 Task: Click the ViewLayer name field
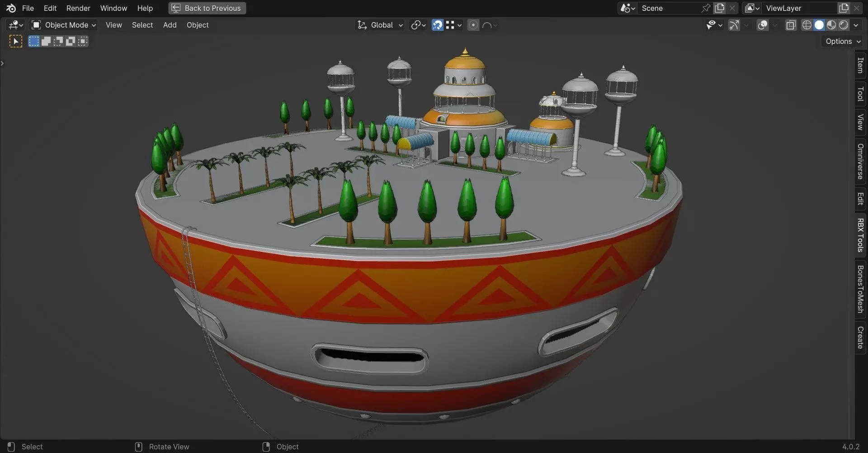[x=799, y=8]
